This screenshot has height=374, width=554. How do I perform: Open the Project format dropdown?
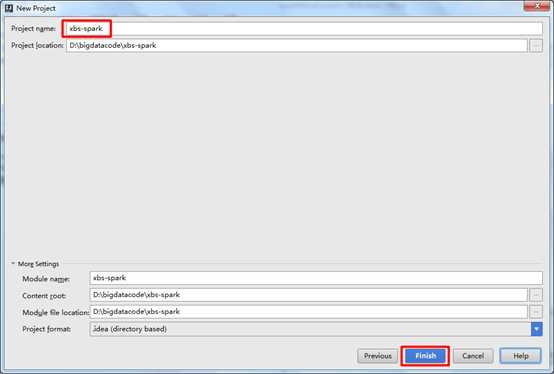point(316,329)
